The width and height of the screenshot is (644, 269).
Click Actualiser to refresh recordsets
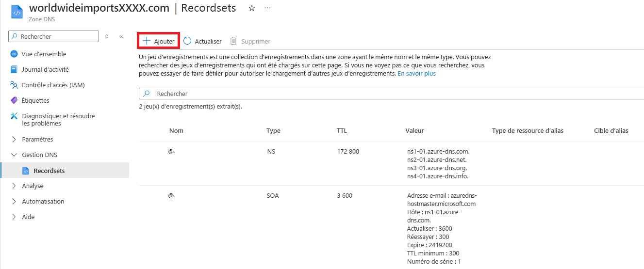tap(202, 41)
